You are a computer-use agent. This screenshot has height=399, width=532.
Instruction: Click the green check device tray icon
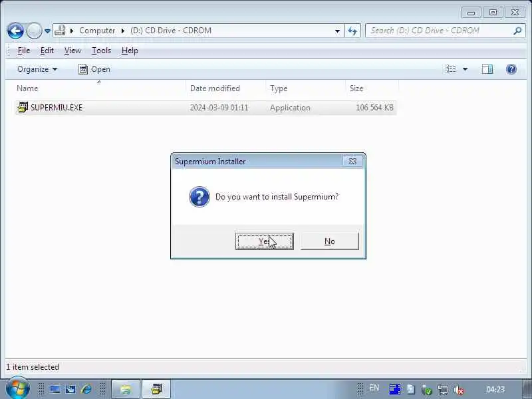pyautogui.click(x=427, y=390)
